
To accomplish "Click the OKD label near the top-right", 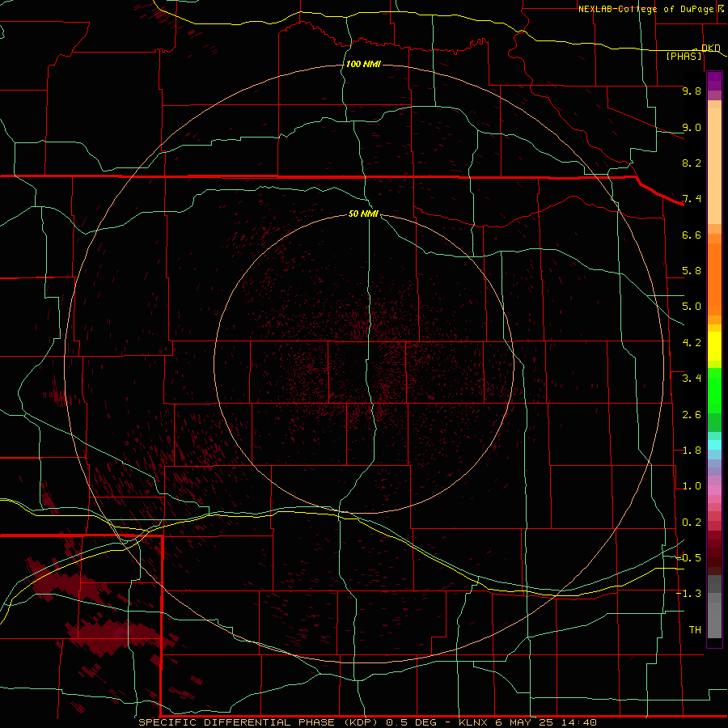I will click(710, 48).
